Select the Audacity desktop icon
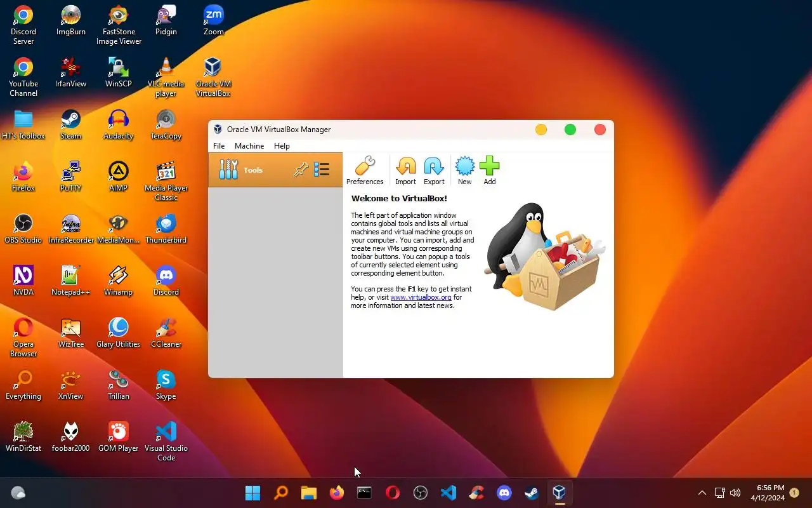Viewport: 812px width, 508px height. [119, 124]
